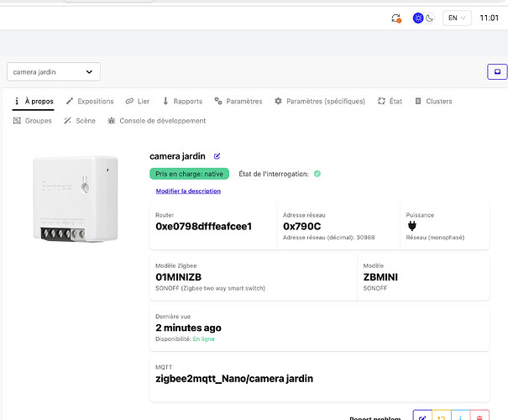508x420 pixels.
Task: Open the À propos tab
Action: tap(33, 102)
